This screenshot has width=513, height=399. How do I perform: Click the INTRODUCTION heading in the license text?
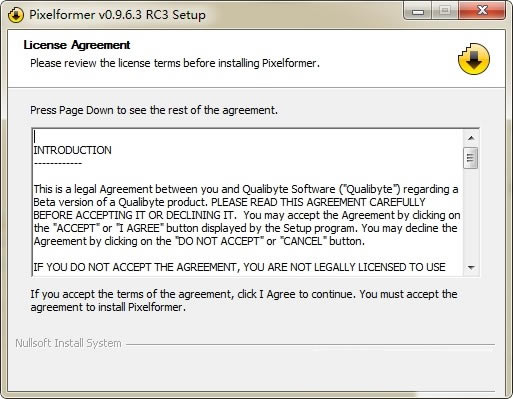(x=73, y=150)
